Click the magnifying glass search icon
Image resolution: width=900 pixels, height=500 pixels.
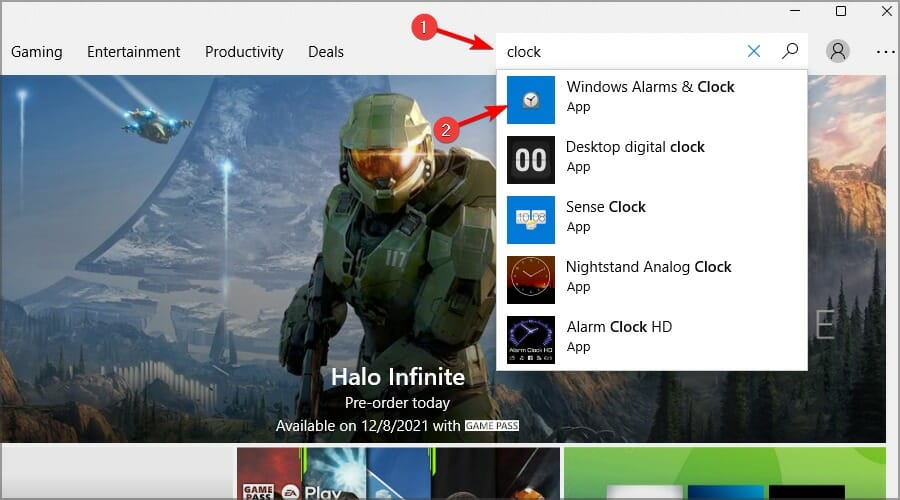pyautogui.click(x=790, y=51)
